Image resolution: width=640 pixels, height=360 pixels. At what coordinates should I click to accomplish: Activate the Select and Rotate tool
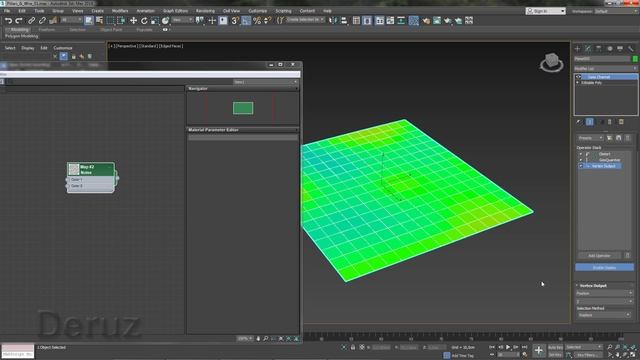point(144,20)
